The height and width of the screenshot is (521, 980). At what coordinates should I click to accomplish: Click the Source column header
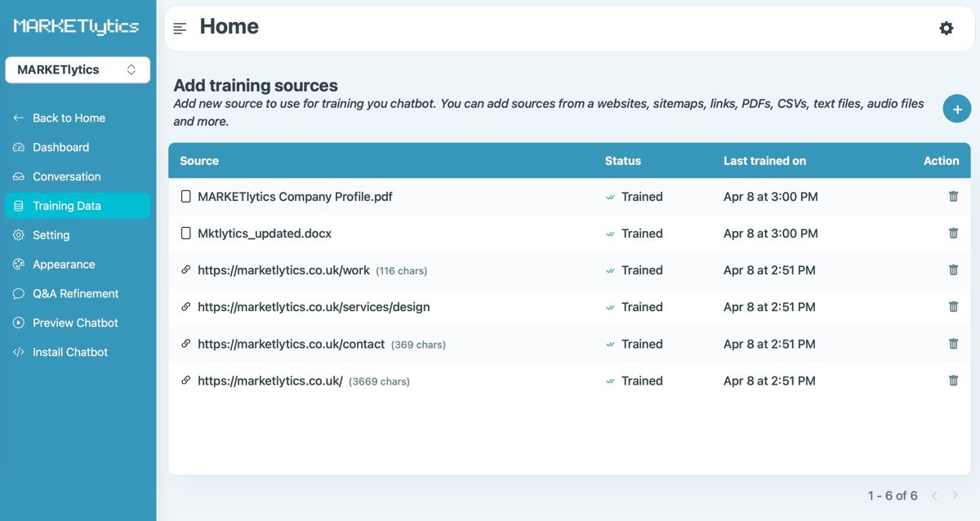tap(199, 161)
